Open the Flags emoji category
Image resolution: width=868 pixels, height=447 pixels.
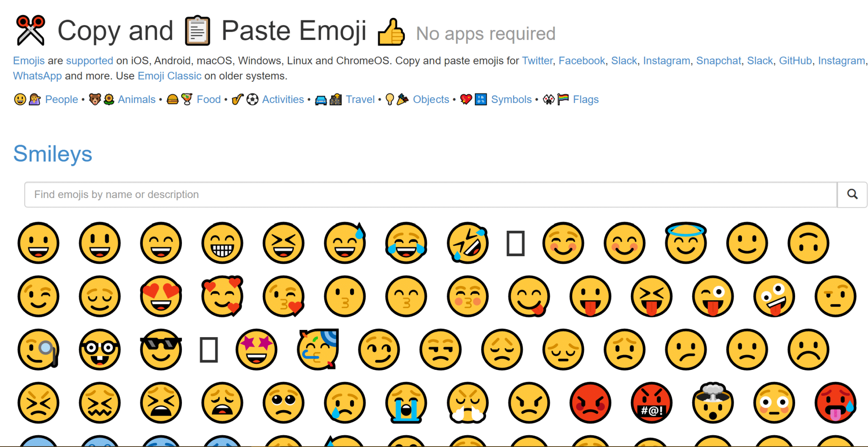[586, 99]
